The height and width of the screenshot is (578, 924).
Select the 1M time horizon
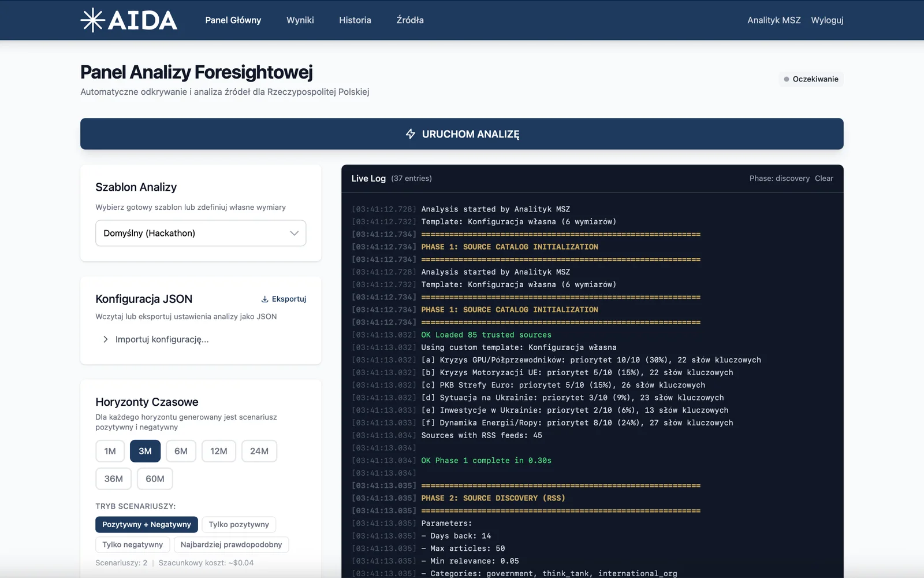tap(110, 451)
